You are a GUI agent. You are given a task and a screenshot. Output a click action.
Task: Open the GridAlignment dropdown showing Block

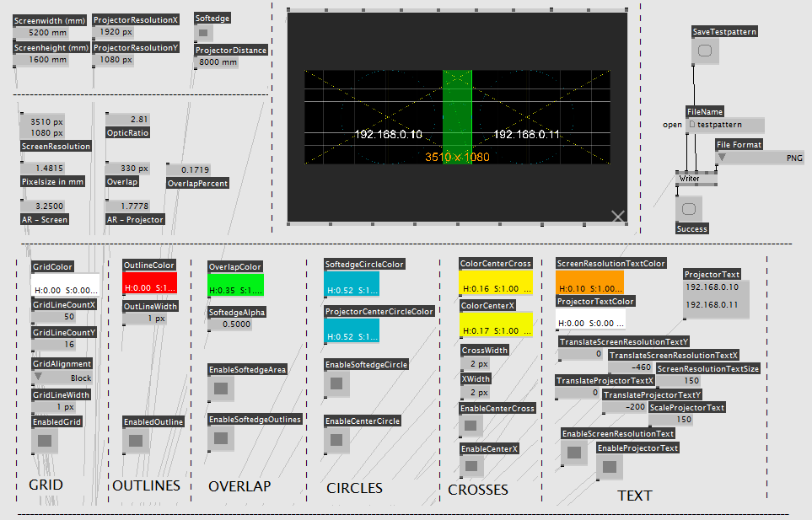click(63, 378)
